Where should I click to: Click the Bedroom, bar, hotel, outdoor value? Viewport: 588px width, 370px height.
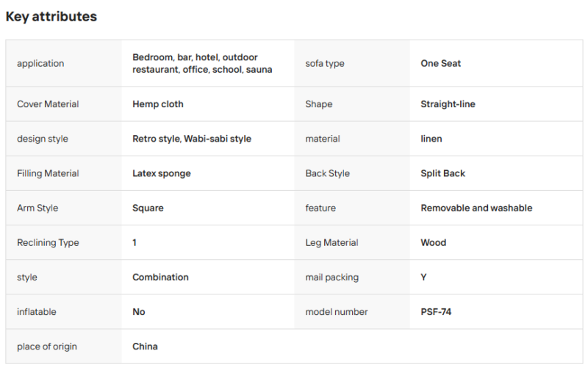point(202,63)
